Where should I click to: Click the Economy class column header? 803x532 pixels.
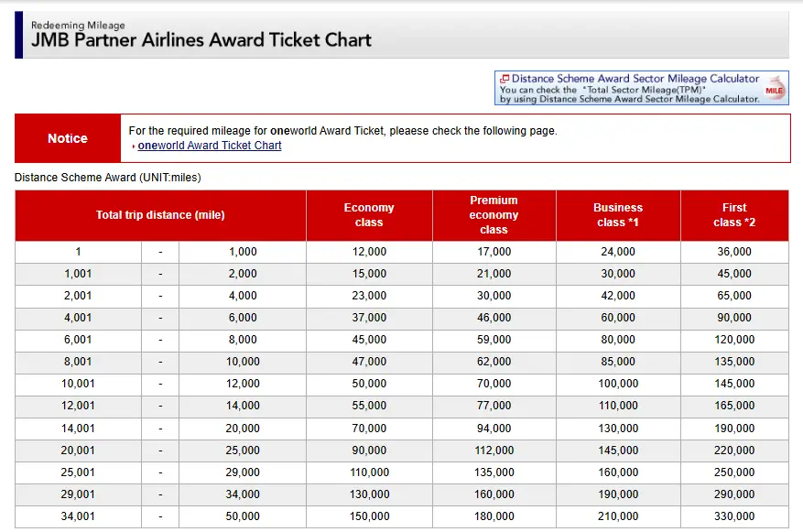coord(369,215)
